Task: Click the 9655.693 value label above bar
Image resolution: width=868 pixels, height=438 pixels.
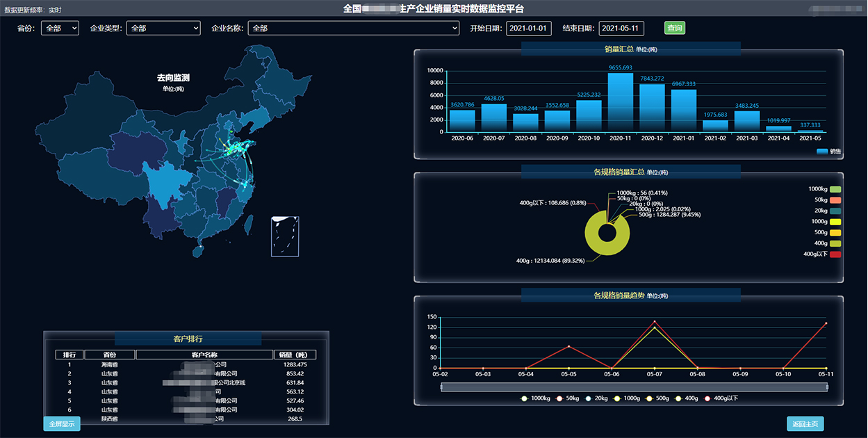Action: click(621, 68)
